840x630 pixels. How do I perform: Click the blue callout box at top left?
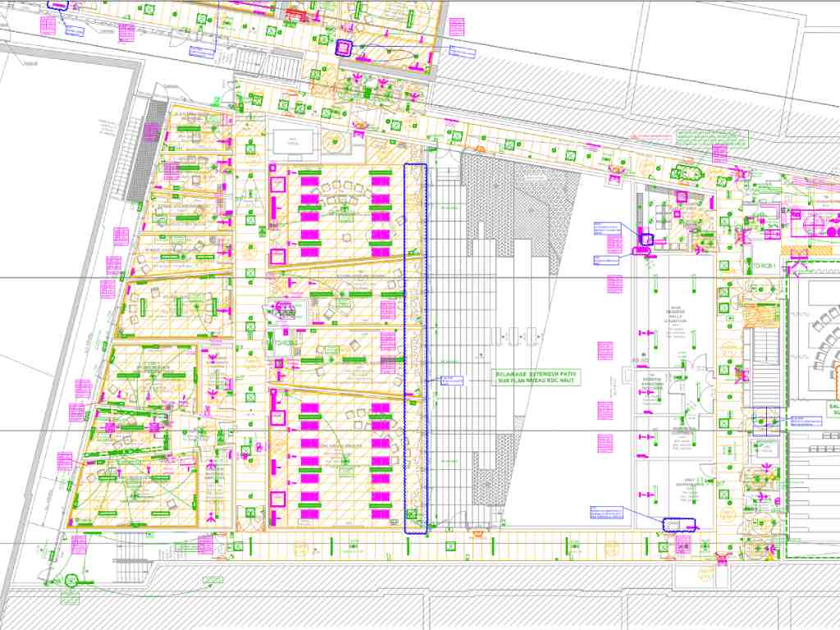tap(74, 31)
